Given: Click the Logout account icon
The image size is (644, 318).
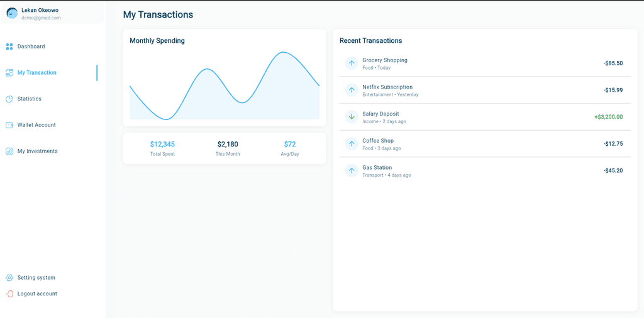Looking at the screenshot, I should point(9,293).
